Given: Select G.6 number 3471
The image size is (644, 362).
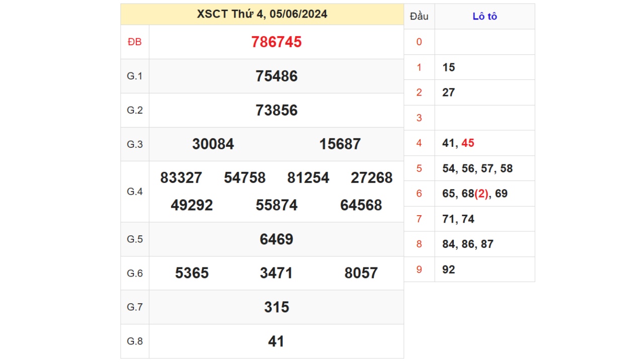Looking at the screenshot, I should pos(276,274).
